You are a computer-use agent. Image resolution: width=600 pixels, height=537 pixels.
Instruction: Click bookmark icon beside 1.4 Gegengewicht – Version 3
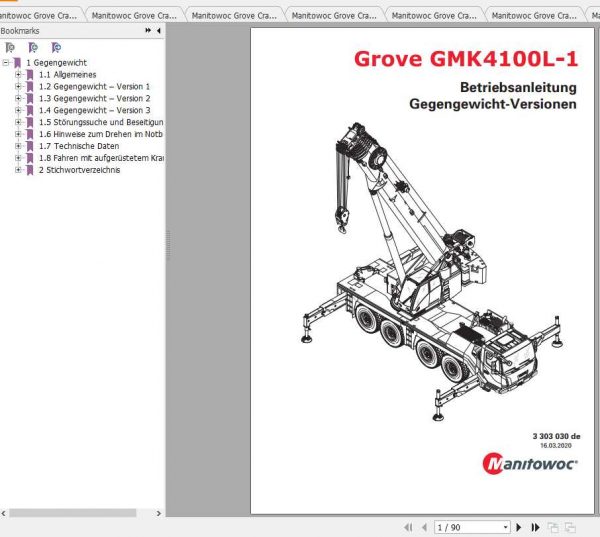pos(30,110)
